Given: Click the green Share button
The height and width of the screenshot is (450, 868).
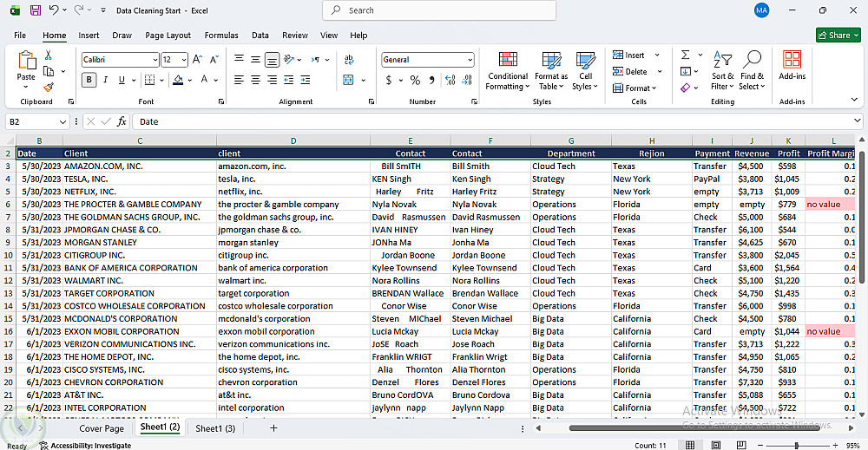Looking at the screenshot, I should click(838, 36).
